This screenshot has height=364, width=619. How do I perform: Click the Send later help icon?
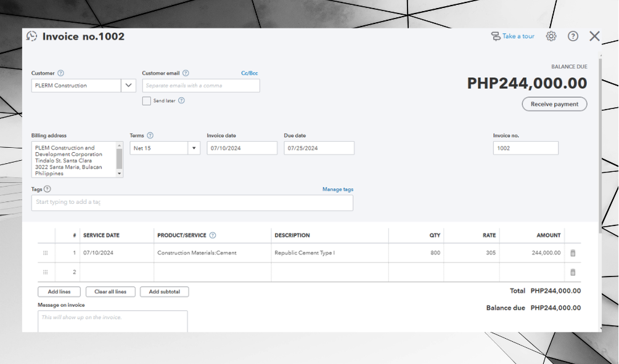(181, 100)
